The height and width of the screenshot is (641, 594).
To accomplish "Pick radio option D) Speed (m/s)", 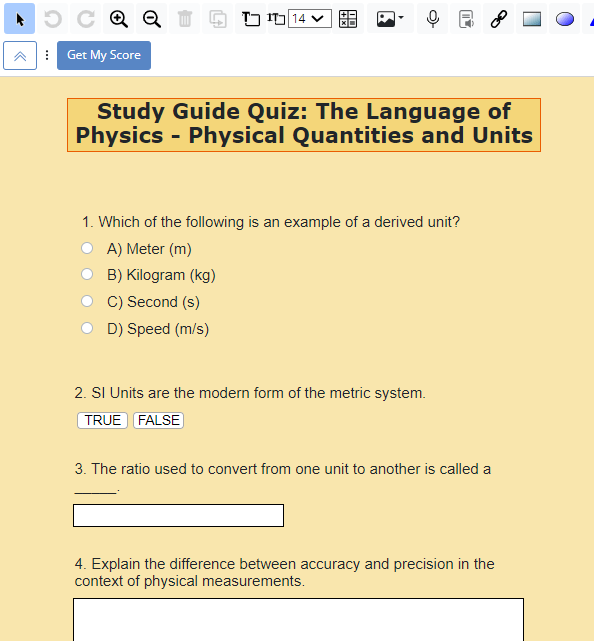I will coord(87,328).
